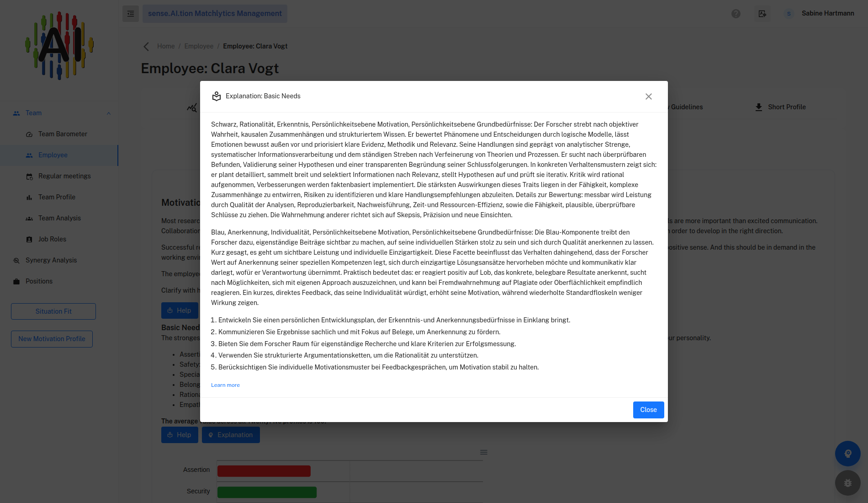Click the chart analysis tab icon

click(192, 107)
